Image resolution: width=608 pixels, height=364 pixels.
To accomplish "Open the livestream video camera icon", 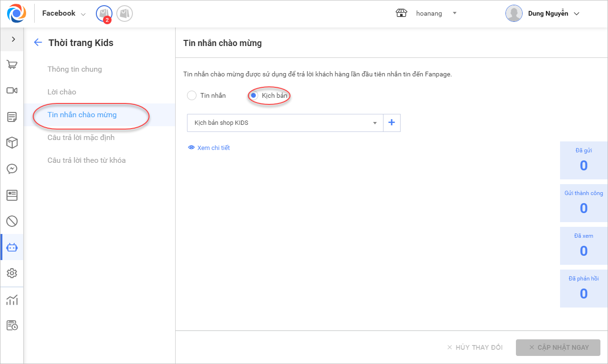I will coord(12,91).
